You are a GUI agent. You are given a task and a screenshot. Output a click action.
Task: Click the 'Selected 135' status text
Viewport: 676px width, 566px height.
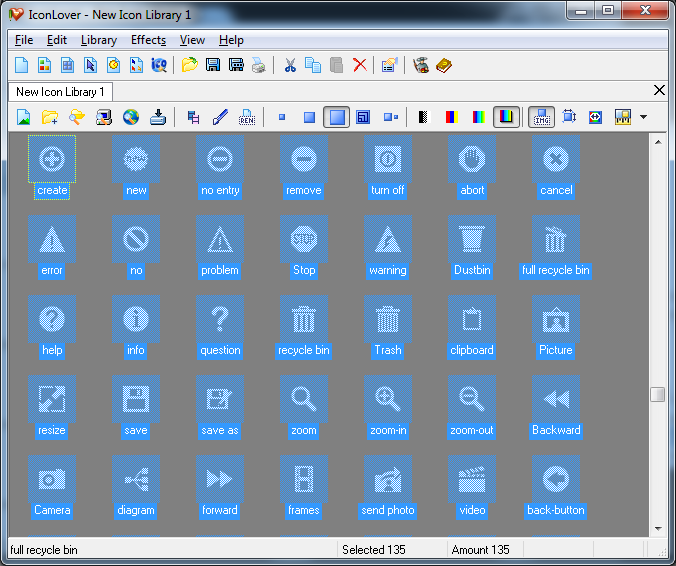374,550
